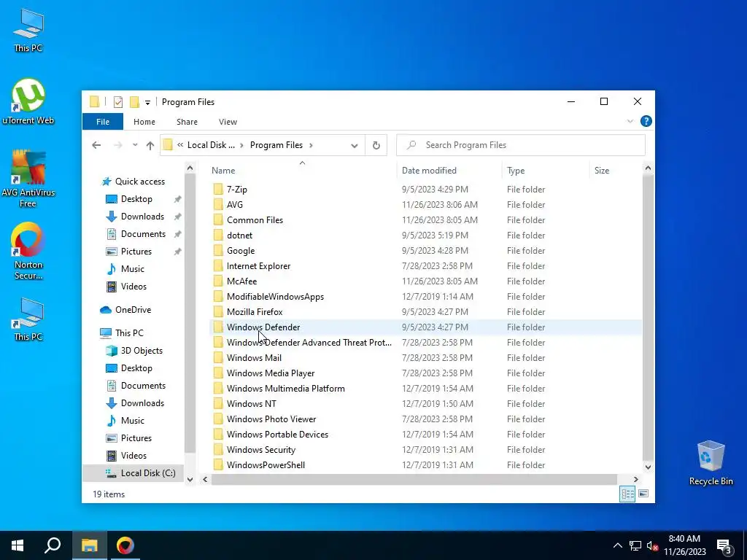
Task: Select the McAfee folder
Action: pos(425,281)
